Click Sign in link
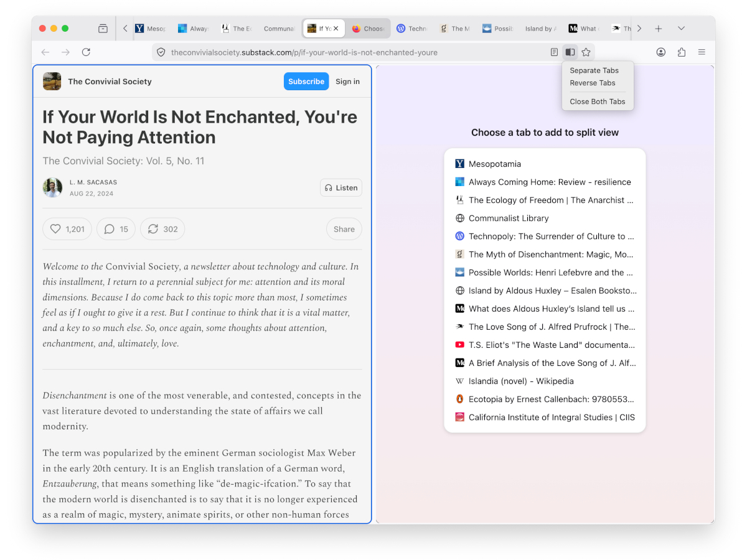The width and height of the screenshot is (747, 560). click(x=347, y=82)
